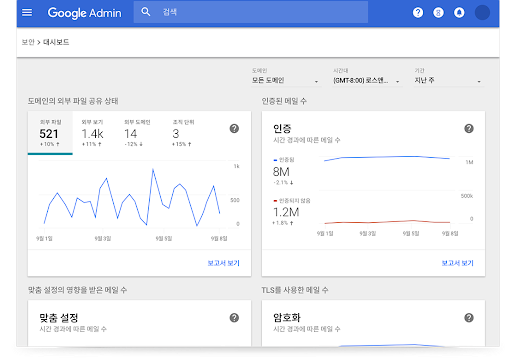Open the support assistant icon in header

click(438, 13)
